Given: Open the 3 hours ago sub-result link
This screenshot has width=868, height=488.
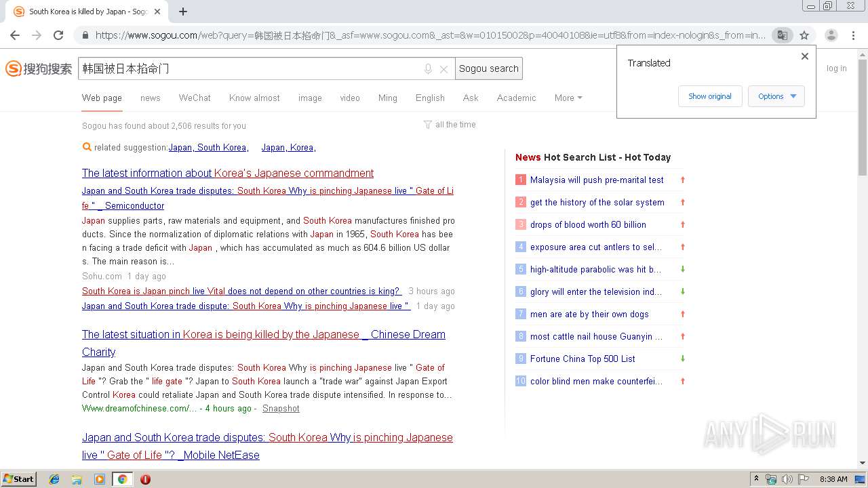Looking at the screenshot, I should 241,291.
